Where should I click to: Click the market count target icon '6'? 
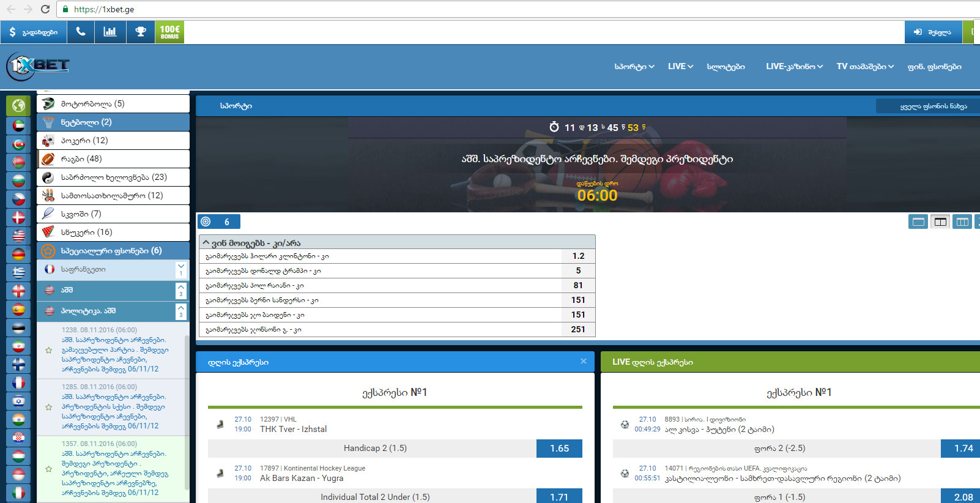(x=219, y=222)
